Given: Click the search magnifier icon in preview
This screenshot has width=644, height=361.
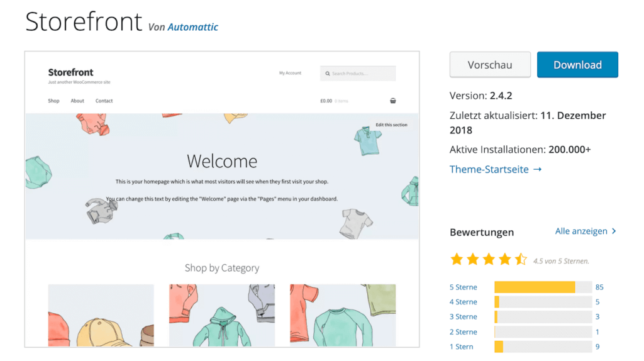Looking at the screenshot, I should (x=327, y=74).
